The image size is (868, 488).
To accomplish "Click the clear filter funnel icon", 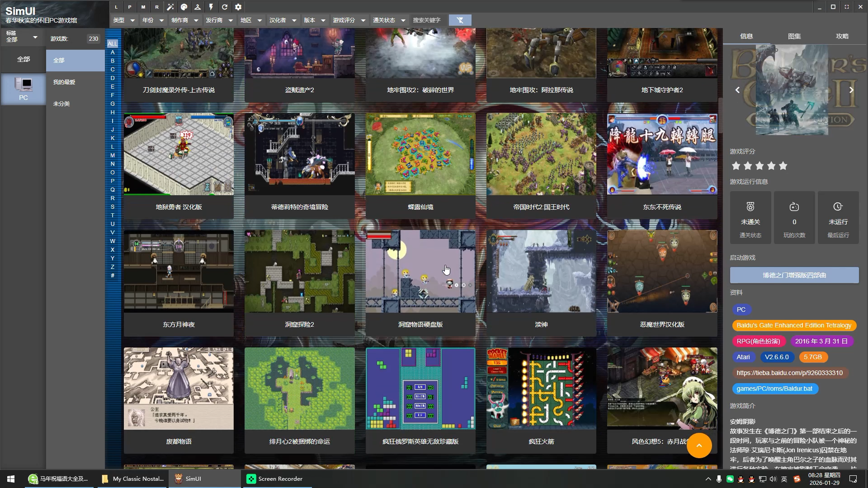I will coord(460,20).
